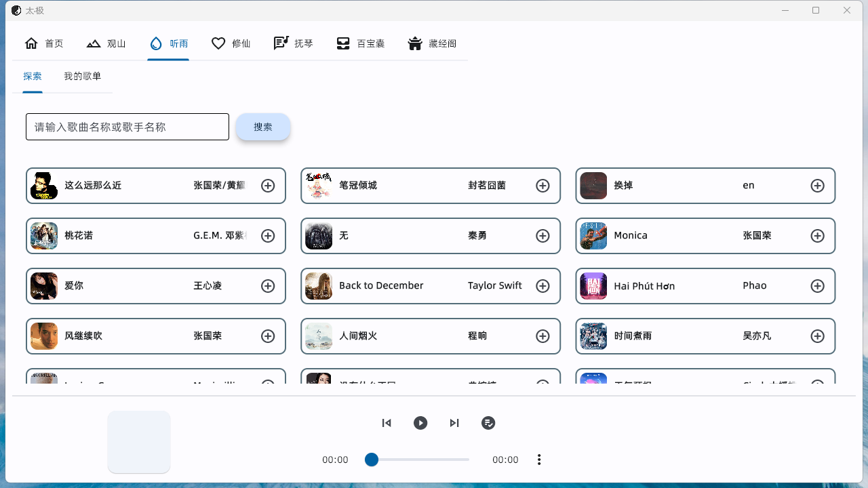Click artist name Phao
The height and width of the screenshot is (488, 868).
point(755,285)
